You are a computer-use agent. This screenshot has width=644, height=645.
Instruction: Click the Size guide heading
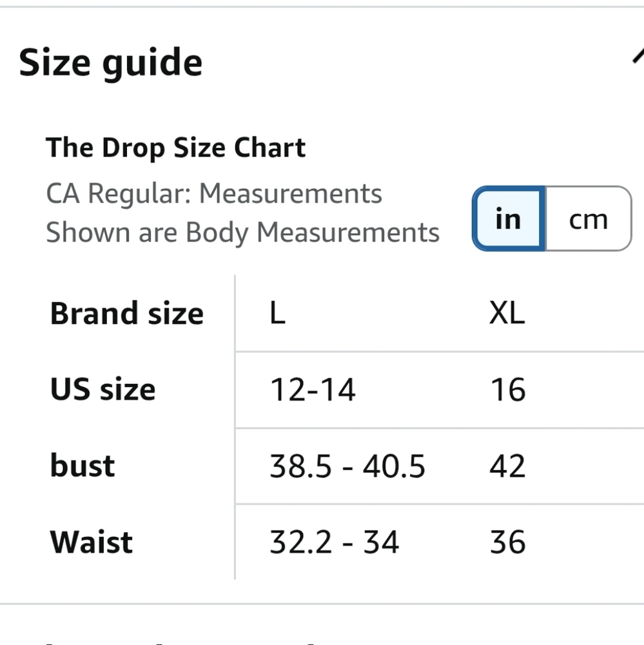(111, 63)
